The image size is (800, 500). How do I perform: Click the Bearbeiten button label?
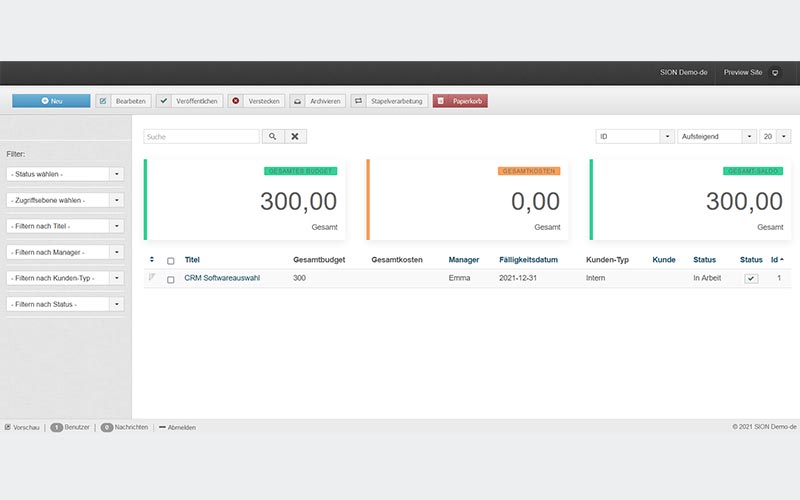131,101
